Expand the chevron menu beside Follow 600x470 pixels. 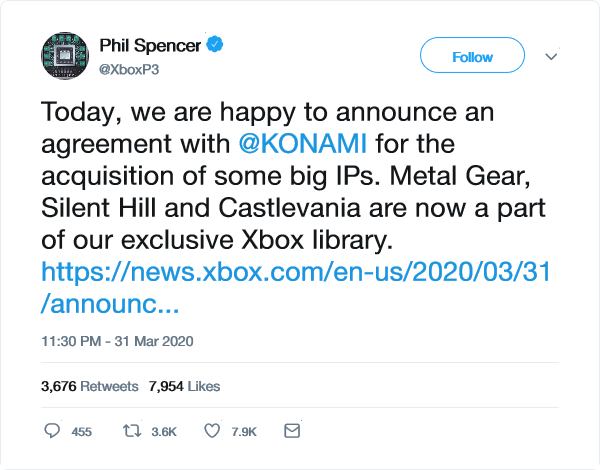[x=550, y=57]
